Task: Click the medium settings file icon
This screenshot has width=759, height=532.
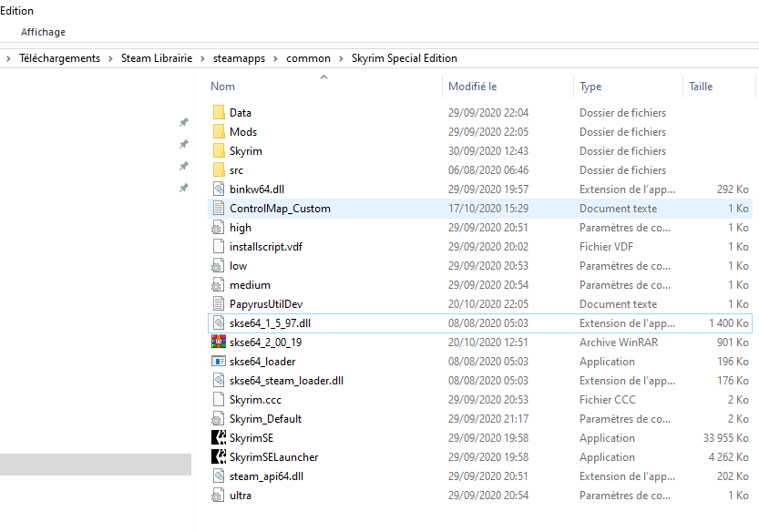Action: point(219,284)
